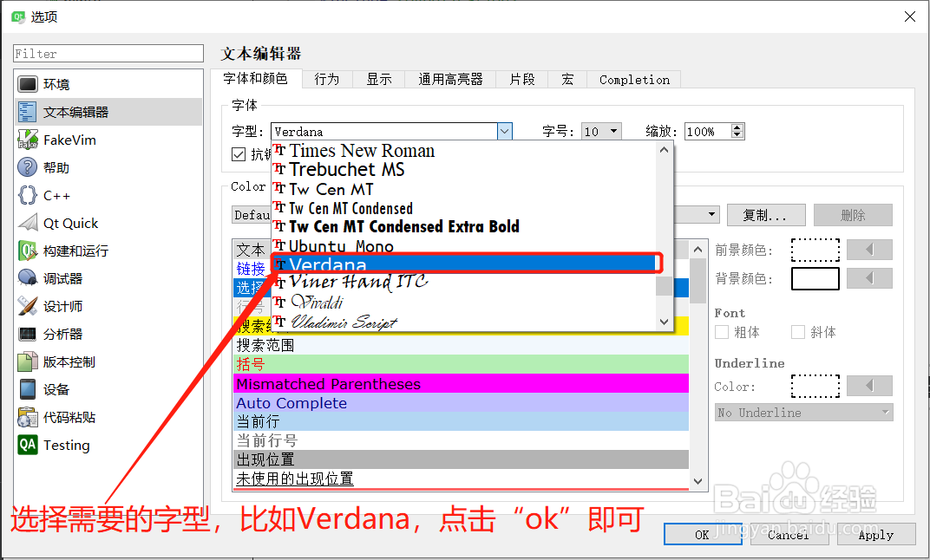Pick the 背景颜色 background color swatch
The height and width of the screenshot is (560, 930).
point(815,278)
